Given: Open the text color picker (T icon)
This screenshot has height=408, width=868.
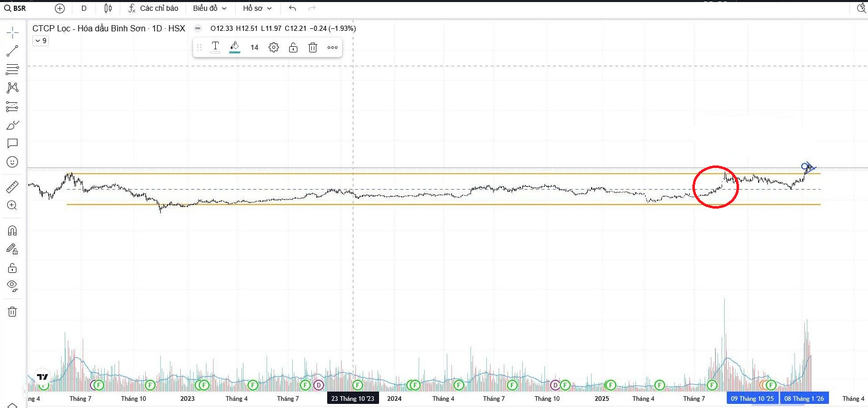Looking at the screenshot, I should click(x=215, y=47).
